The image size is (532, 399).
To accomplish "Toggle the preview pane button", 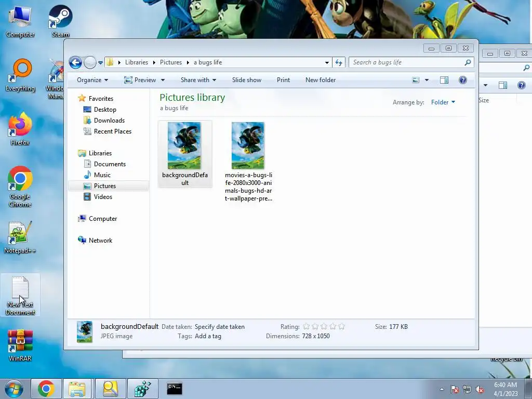I will [444, 80].
